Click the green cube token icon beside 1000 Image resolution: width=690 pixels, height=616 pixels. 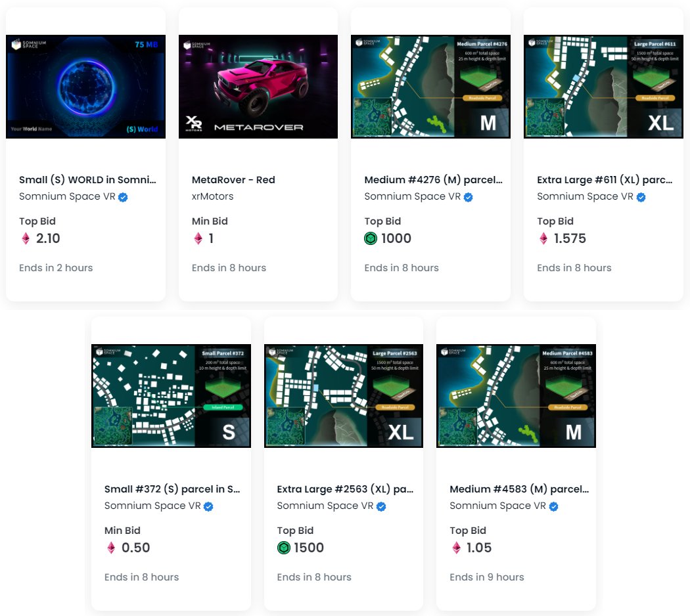[371, 238]
